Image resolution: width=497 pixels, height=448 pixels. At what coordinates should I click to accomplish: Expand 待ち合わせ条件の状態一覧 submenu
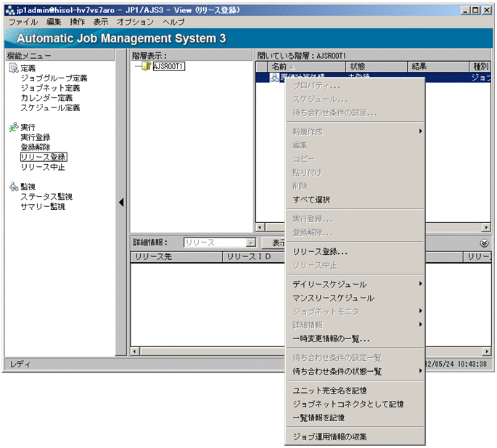[355, 371]
